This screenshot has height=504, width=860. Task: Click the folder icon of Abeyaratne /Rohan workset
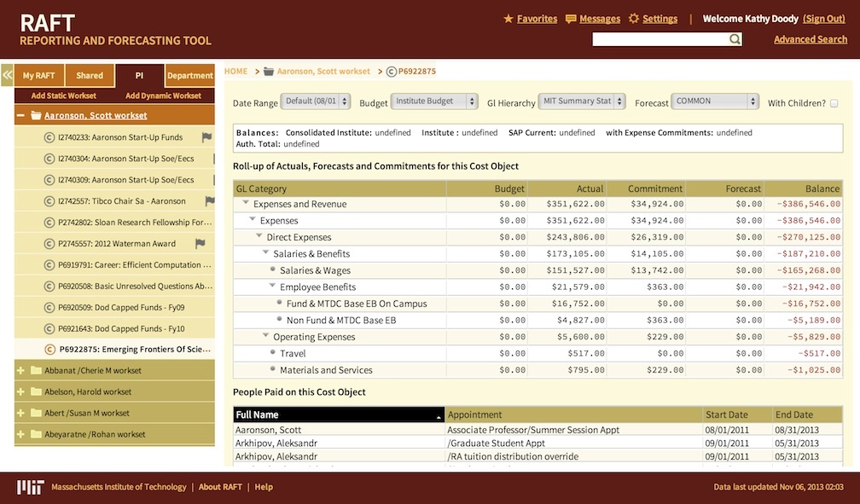click(36, 434)
